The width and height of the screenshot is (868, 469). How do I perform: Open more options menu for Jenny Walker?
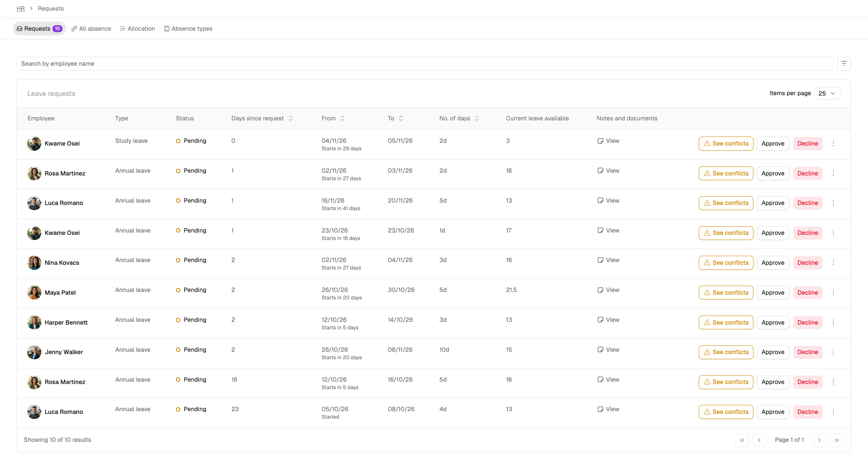tap(833, 352)
